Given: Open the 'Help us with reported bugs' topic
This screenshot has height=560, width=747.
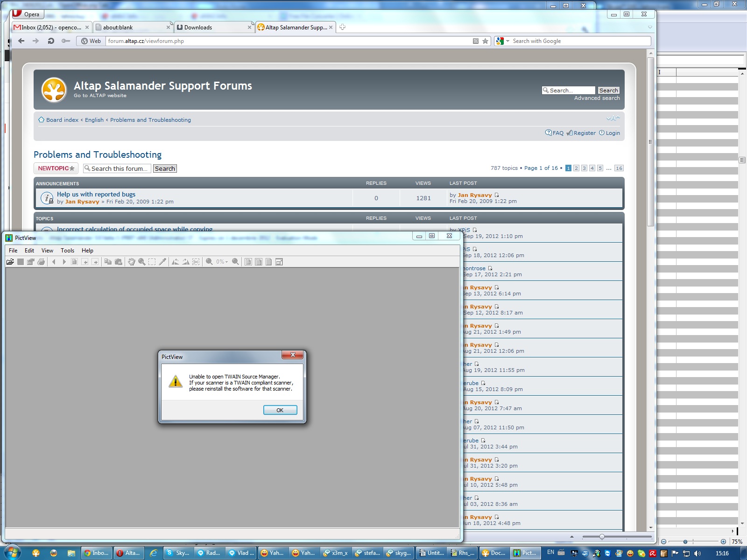Looking at the screenshot, I should (96, 194).
